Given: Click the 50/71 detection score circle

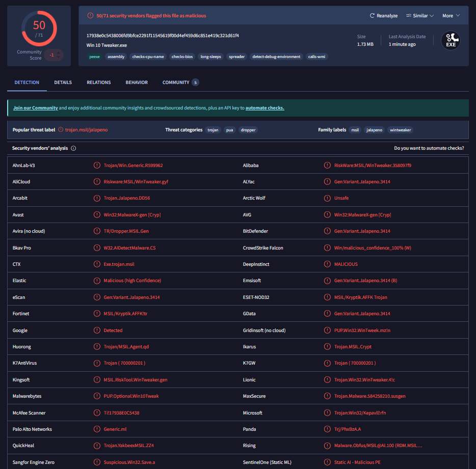Looking at the screenshot, I should (39, 29).
